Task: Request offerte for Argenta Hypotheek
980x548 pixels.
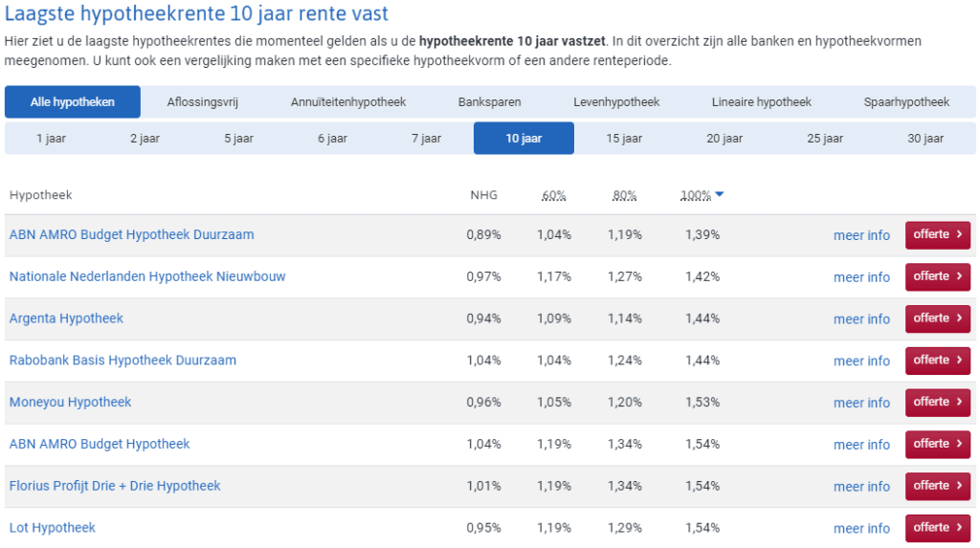Action: click(x=938, y=318)
